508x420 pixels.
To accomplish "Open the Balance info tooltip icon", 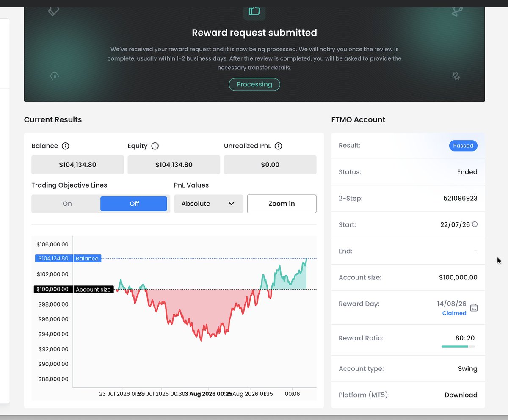I will 65,146.
